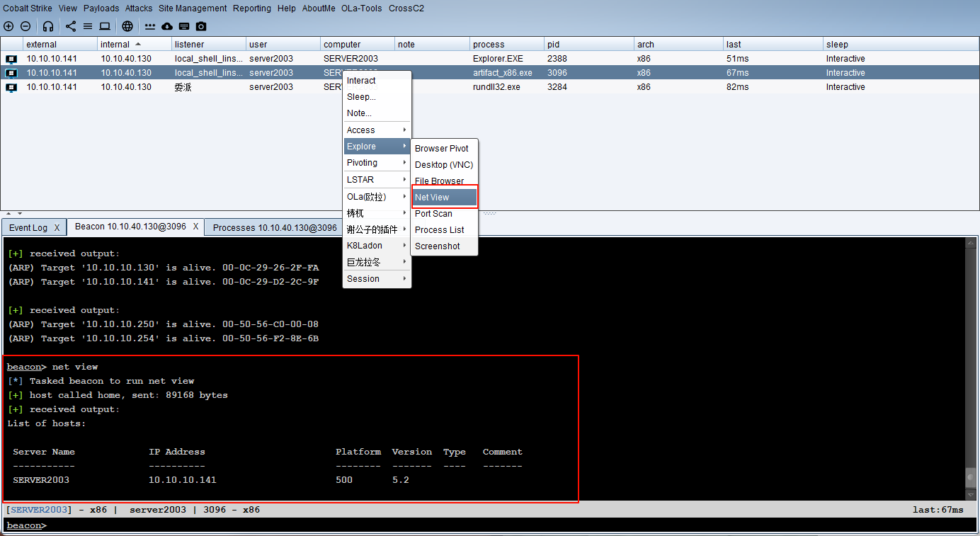Select Port Scan in Explore submenu
This screenshot has width=980, height=536.
pos(445,214)
